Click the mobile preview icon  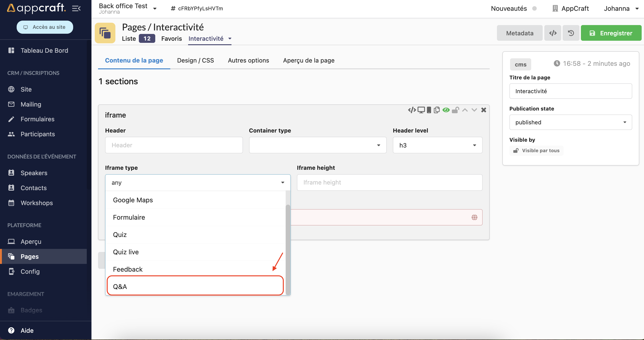[429, 110]
